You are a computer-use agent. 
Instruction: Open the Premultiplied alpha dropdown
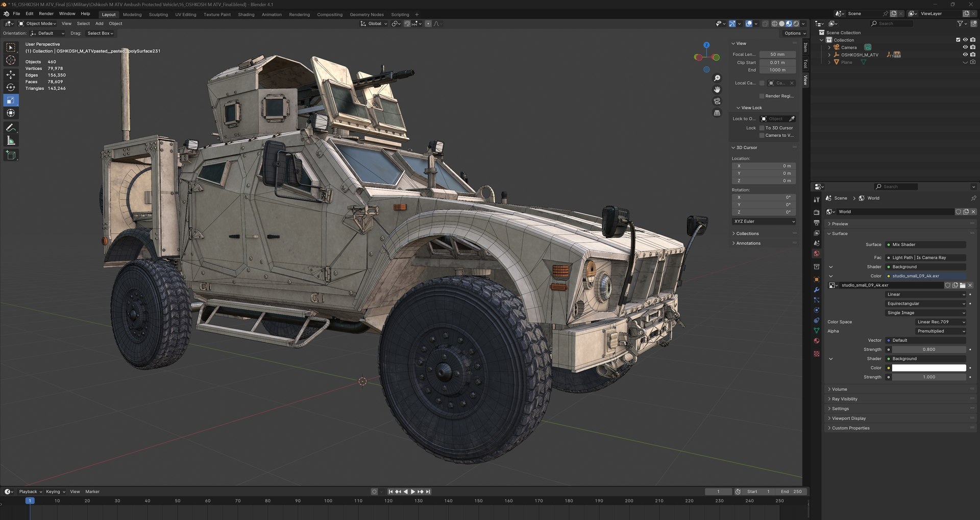[x=941, y=331]
